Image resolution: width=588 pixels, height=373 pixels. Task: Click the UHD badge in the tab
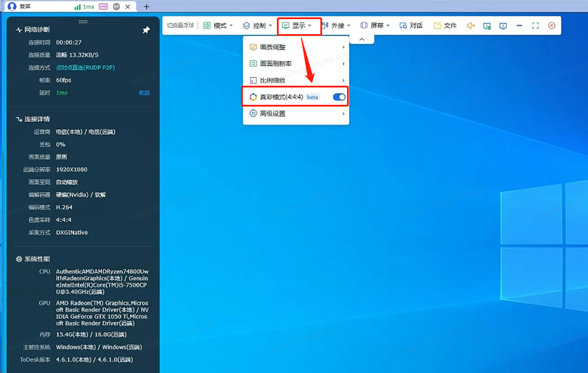[103, 7]
